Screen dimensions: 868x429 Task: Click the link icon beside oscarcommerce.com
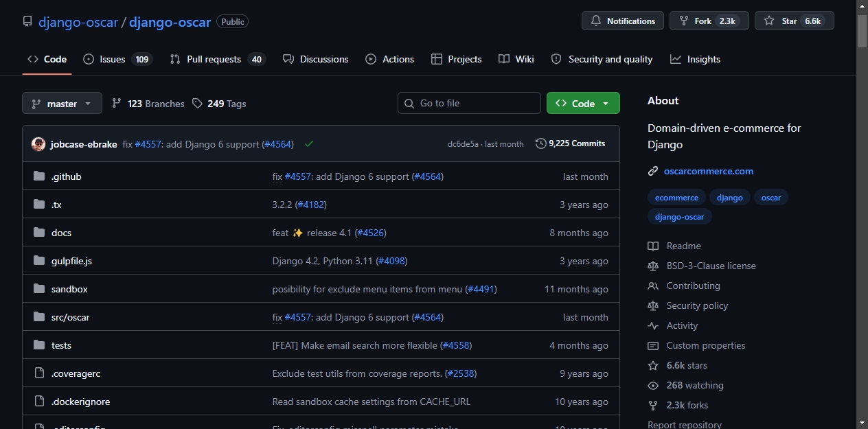point(653,171)
